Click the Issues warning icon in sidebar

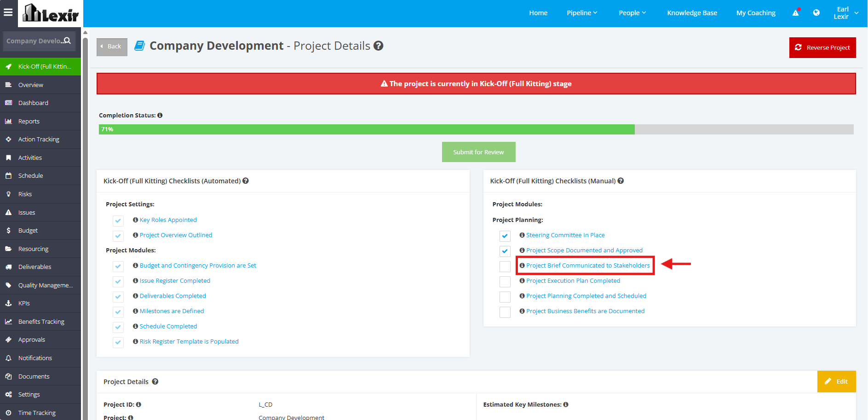[8, 212]
